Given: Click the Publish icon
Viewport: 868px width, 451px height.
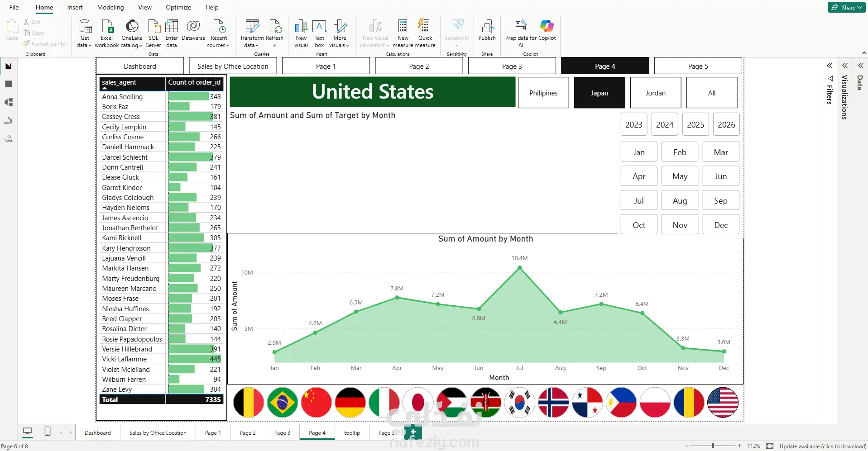Looking at the screenshot, I should click(x=487, y=30).
